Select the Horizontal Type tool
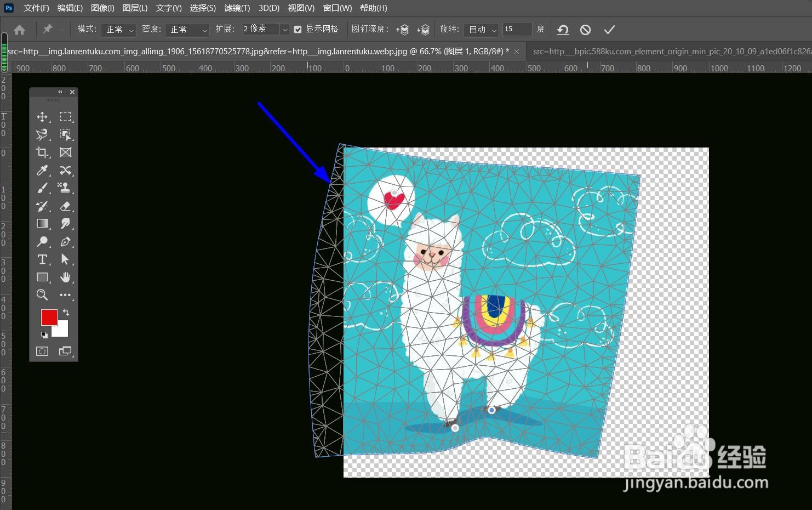812x510 pixels. click(x=42, y=259)
